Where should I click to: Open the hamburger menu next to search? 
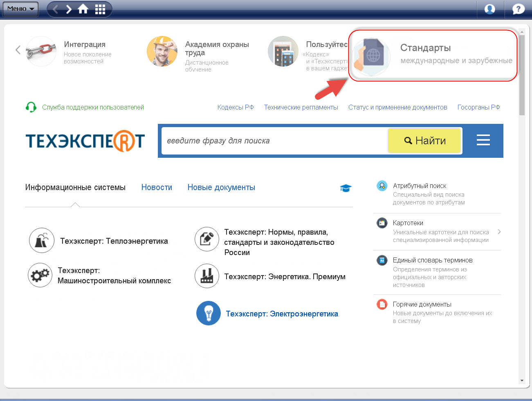tap(483, 141)
